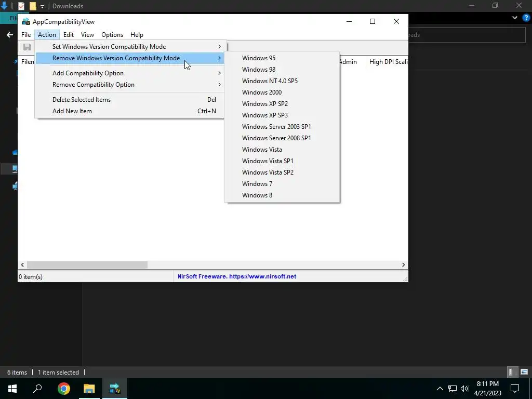This screenshot has width=532, height=399.
Task: Click Explorer quick access properties icon
Action: tap(21, 6)
